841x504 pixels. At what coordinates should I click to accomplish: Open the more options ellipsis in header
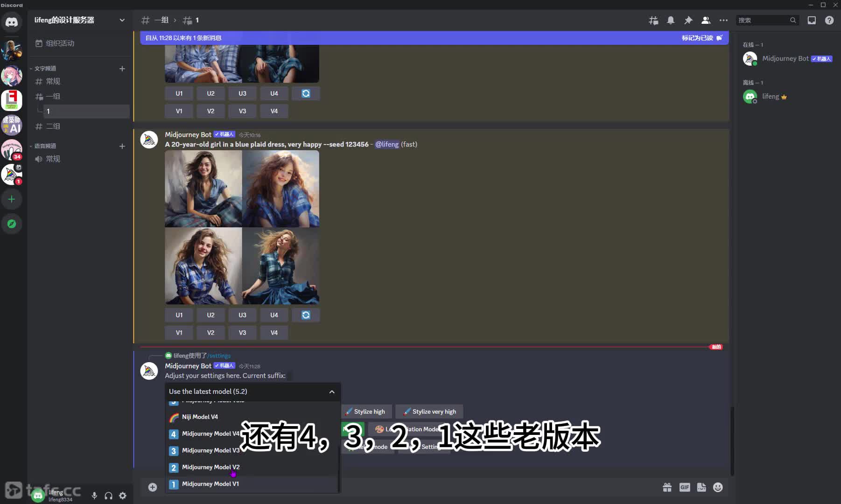coord(723,20)
